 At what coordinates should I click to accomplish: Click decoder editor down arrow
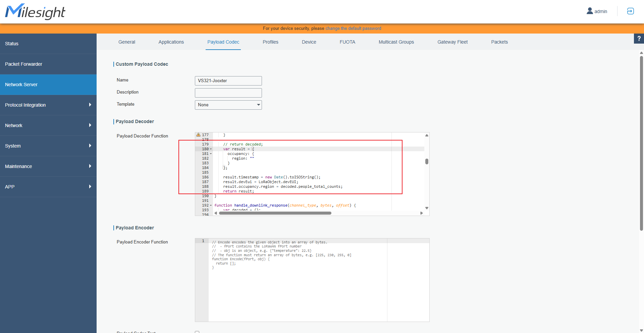pyautogui.click(x=427, y=208)
